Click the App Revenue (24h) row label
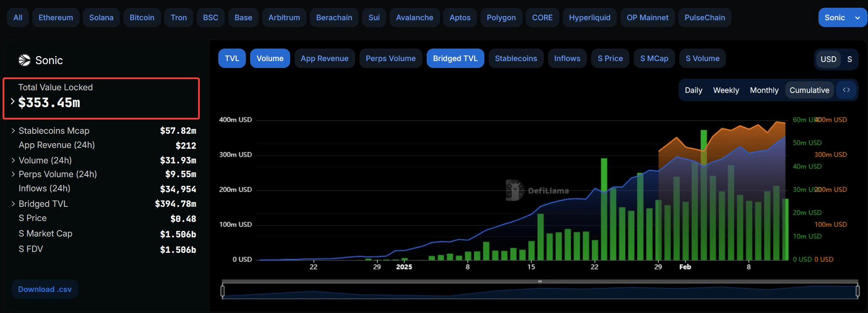This screenshot has height=313, width=868. point(56,145)
